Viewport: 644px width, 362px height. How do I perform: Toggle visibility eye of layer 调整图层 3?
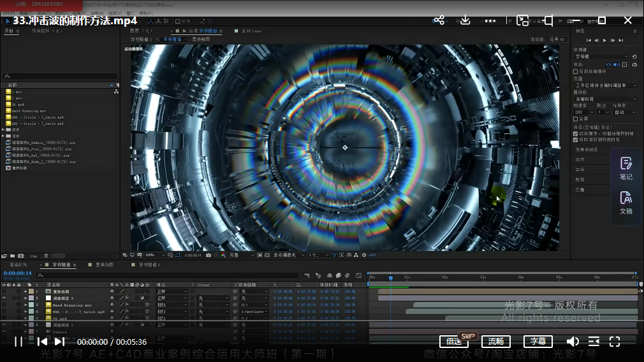pos(4,298)
